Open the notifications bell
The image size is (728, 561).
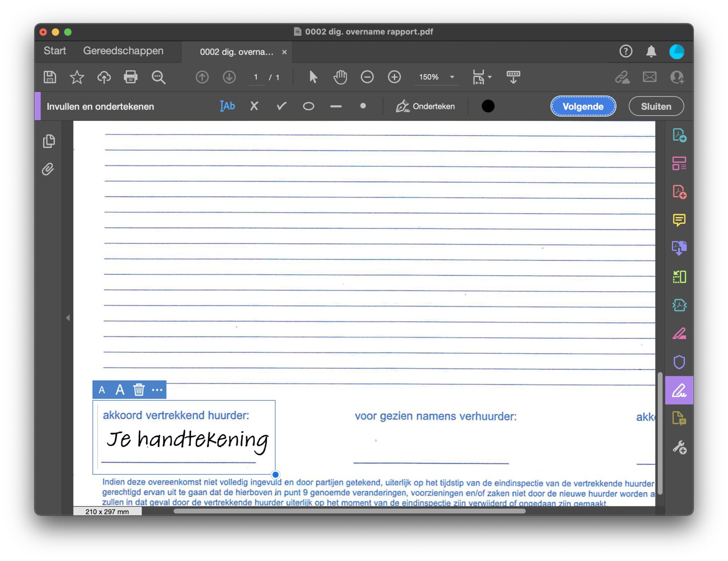tap(651, 51)
